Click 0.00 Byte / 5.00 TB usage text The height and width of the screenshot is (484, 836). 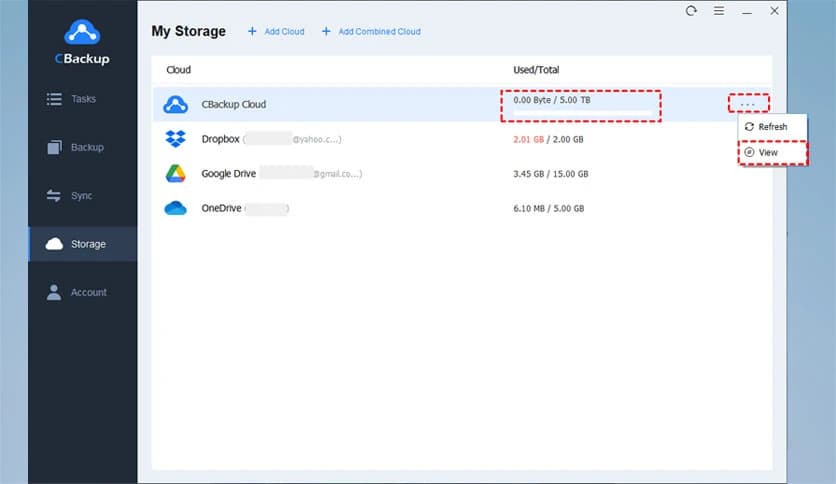click(552, 100)
